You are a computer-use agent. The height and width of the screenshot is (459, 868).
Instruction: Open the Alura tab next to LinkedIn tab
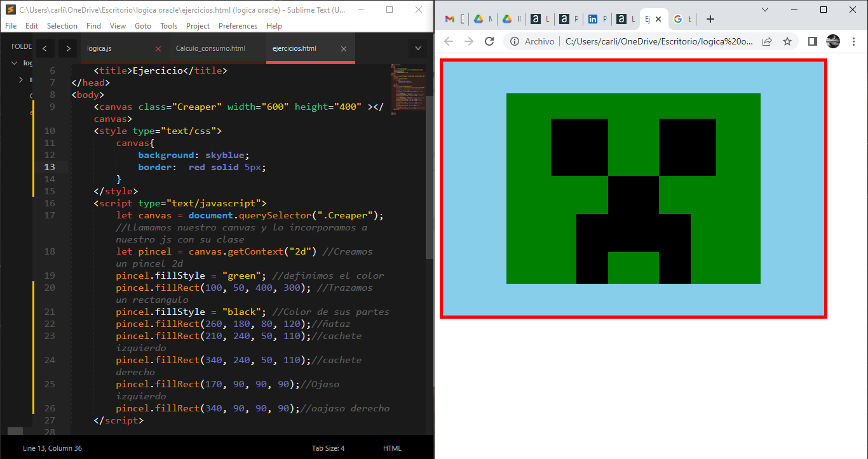621,19
